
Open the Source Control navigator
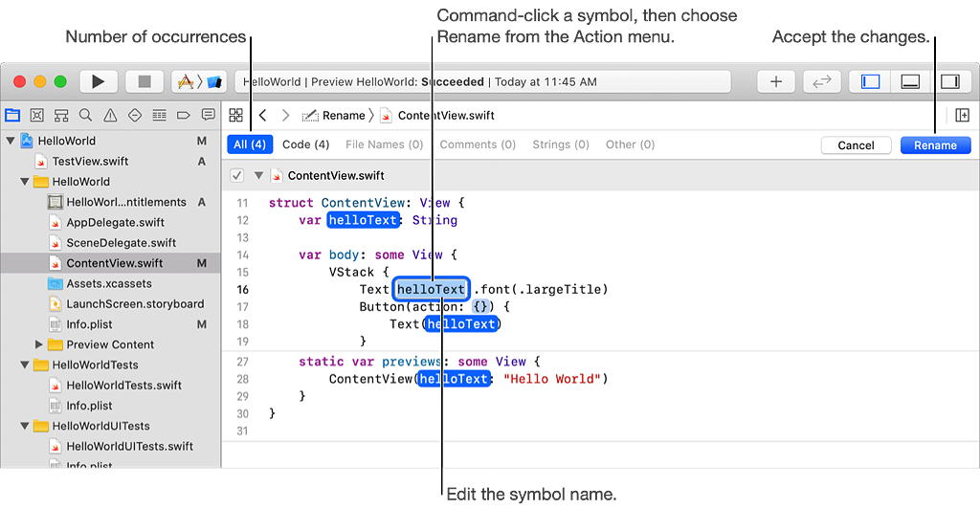coord(37,115)
